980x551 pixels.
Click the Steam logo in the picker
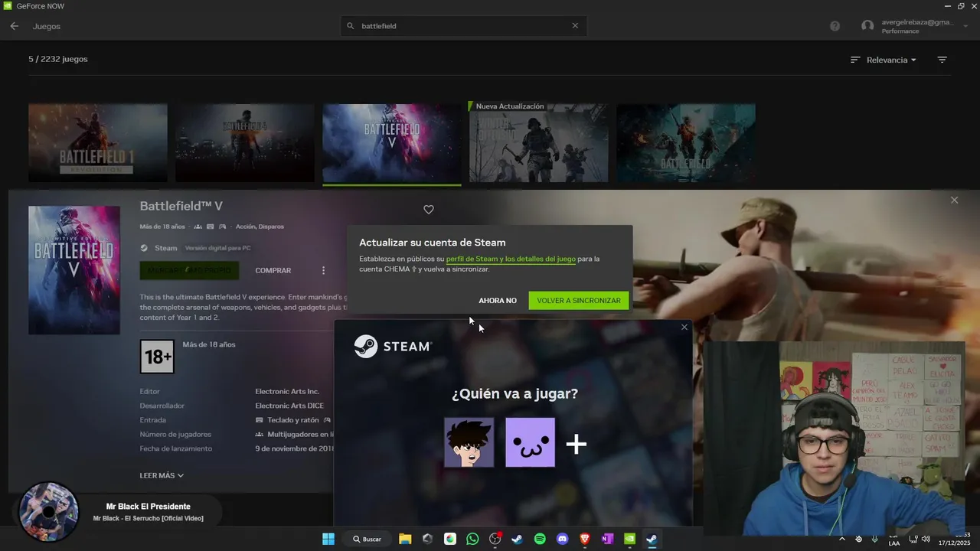[x=394, y=347]
